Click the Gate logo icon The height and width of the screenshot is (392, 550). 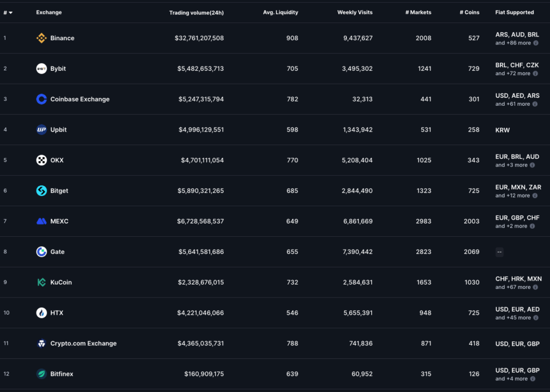[41, 251]
